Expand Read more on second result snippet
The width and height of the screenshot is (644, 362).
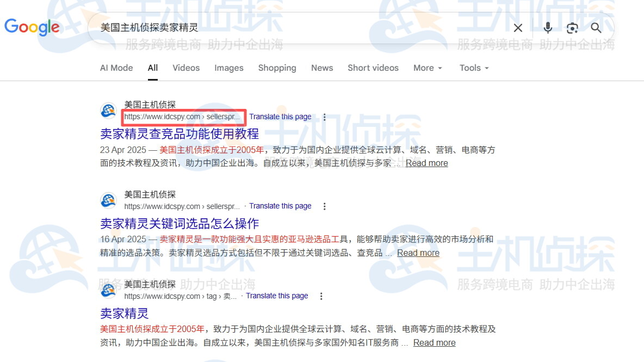(x=418, y=253)
